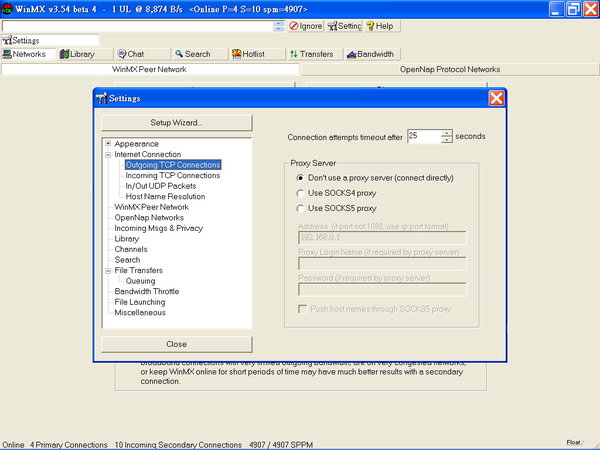This screenshot has width=600, height=450.
Task: Select Incoming TCP Connections tree item
Action: point(173,176)
